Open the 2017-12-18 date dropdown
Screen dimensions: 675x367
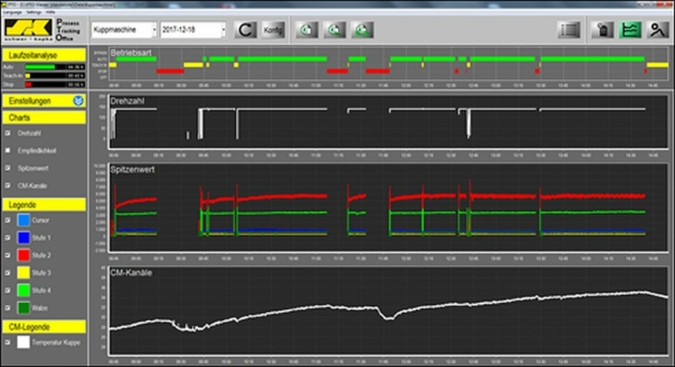(193, 30)
